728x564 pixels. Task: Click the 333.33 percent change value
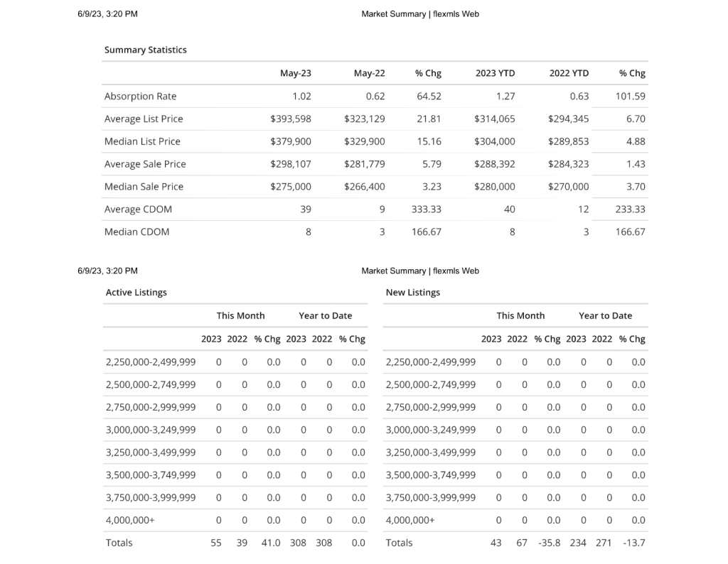pyautogui.click(x=427, y=210)
